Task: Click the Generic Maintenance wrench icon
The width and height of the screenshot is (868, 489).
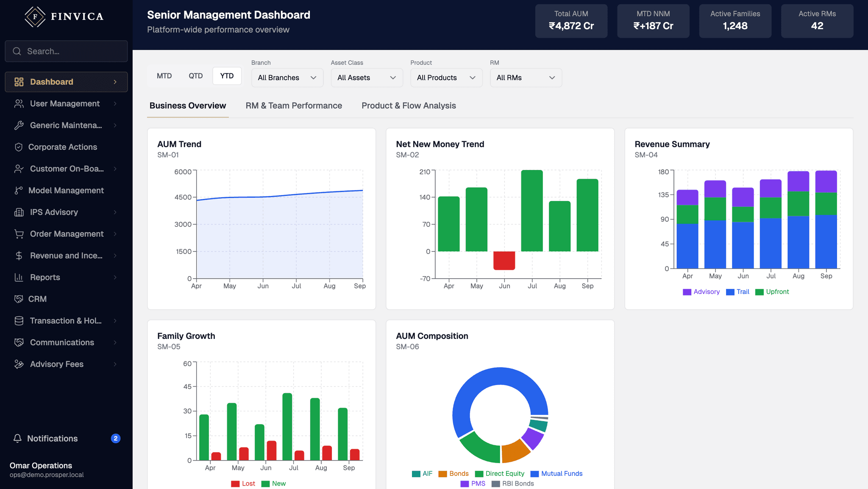Action: pos(19,125)
